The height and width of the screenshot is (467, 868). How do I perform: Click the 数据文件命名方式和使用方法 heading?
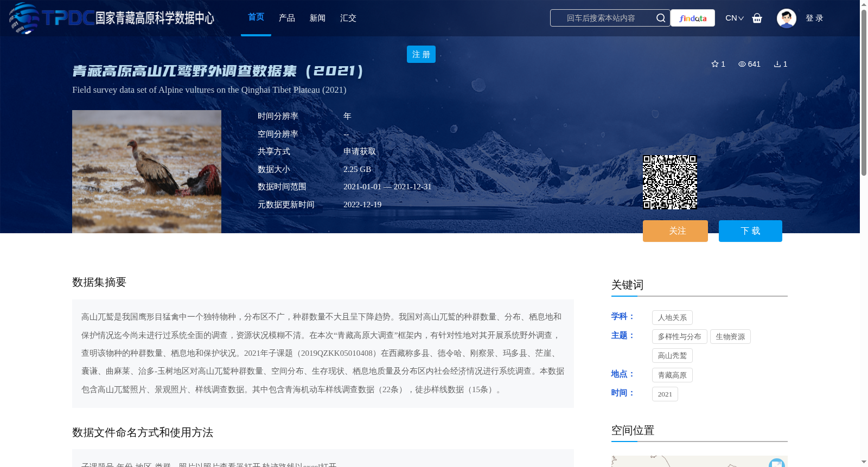coord(143,432)
